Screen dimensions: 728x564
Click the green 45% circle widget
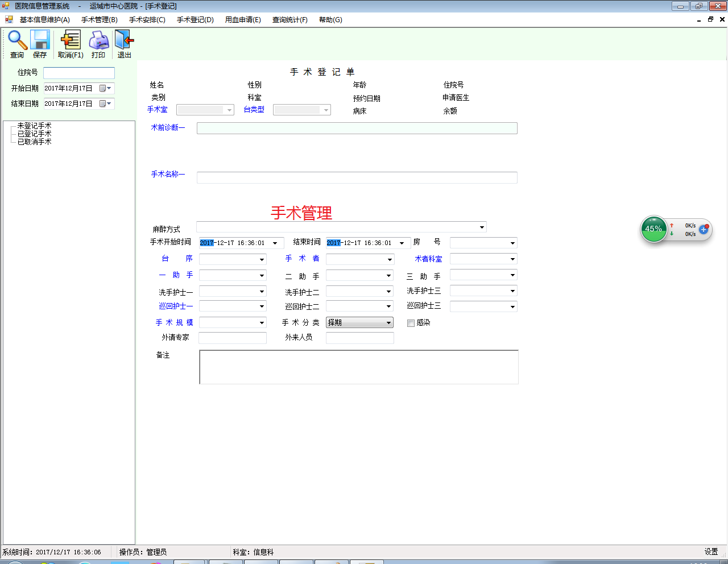tap(653, 229)
